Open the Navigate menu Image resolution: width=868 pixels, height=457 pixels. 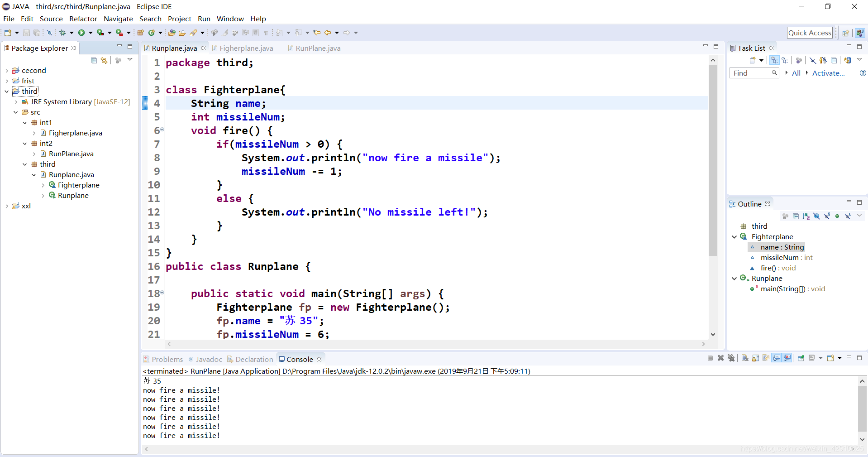(118, 19)
